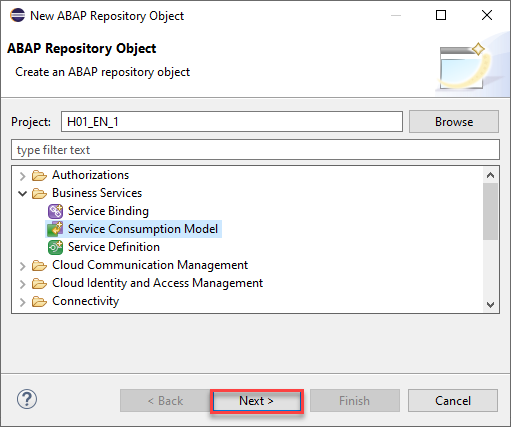Click the help question mark icon

27,400
